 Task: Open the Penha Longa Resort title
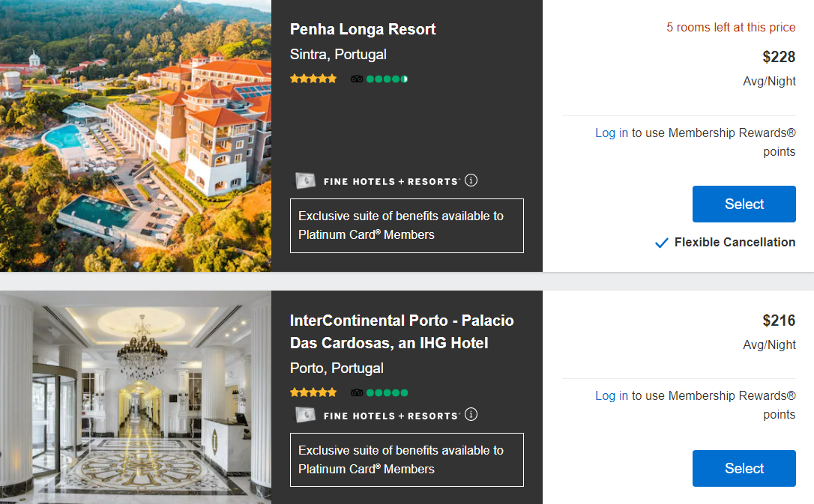coord(363,30)
